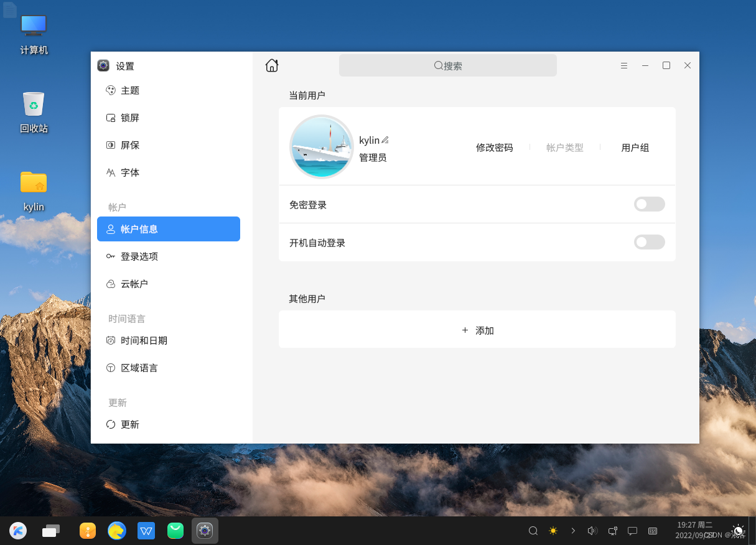Open the hamburger menu of settings window
Image resolution: width=756 pixels, height=545 pixels.
[x=624, y=65]
